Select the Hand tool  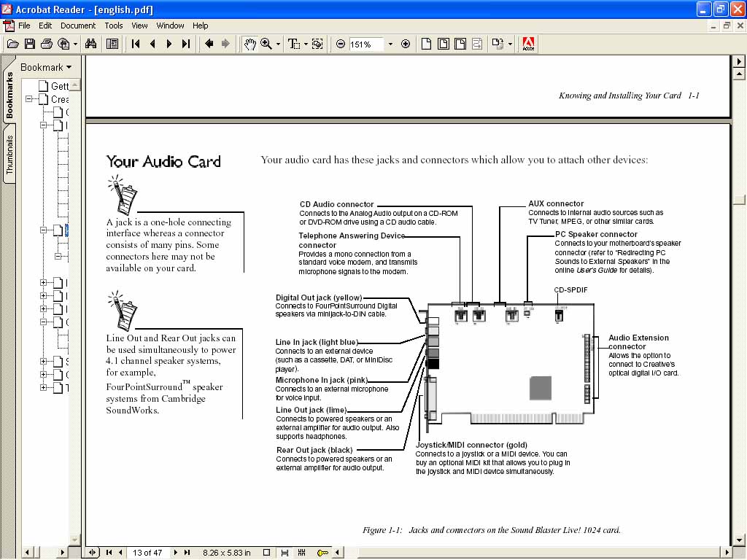(250, 44)
